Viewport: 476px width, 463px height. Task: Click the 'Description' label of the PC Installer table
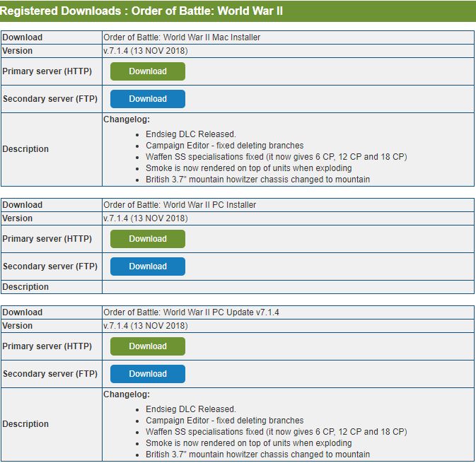point(25,287)
